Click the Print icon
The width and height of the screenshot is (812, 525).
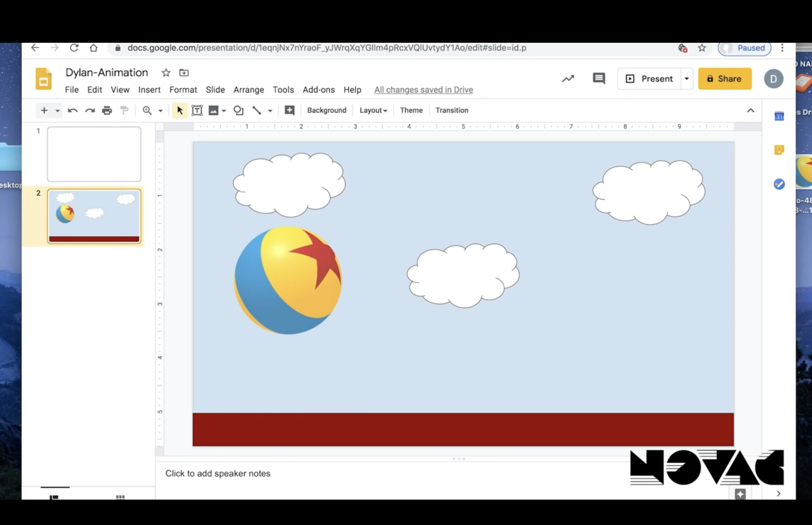tap(107, 110)
